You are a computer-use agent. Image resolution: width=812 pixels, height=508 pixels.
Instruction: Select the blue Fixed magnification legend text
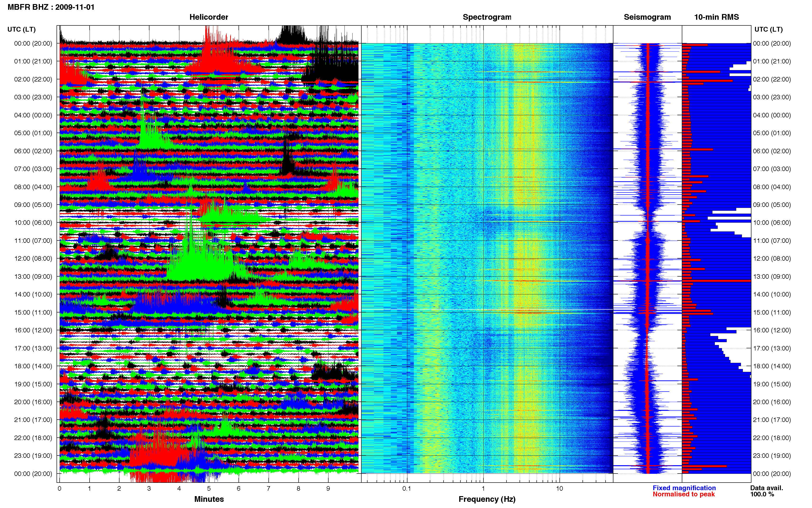[x=684, y=488]
